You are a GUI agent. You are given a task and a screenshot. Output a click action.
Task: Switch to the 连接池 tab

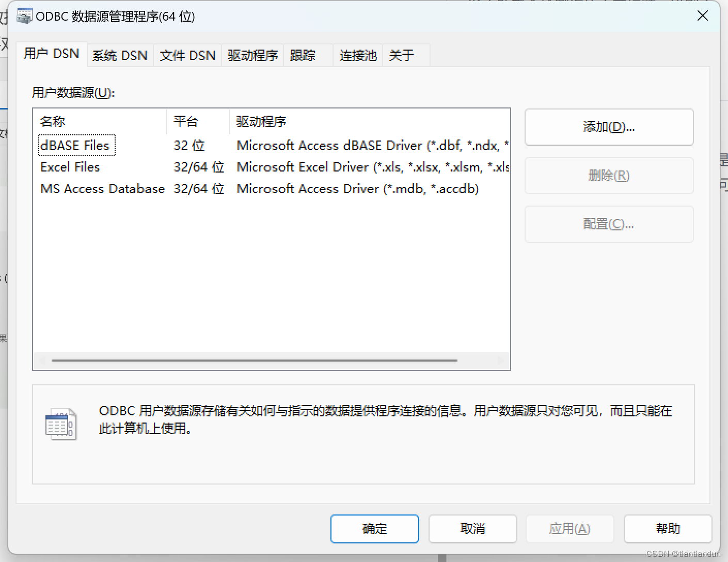(x=357, y=55)
